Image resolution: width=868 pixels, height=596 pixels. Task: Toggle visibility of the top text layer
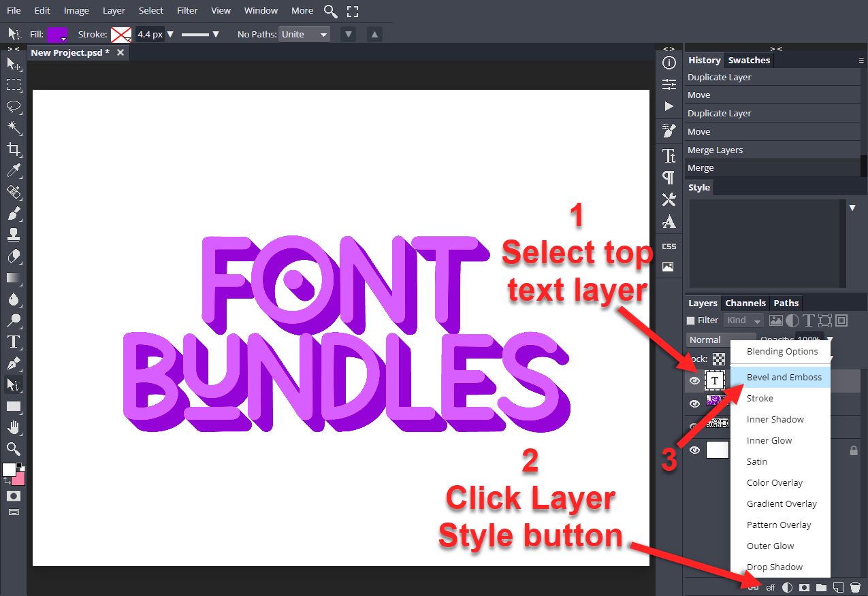(694, 381)
